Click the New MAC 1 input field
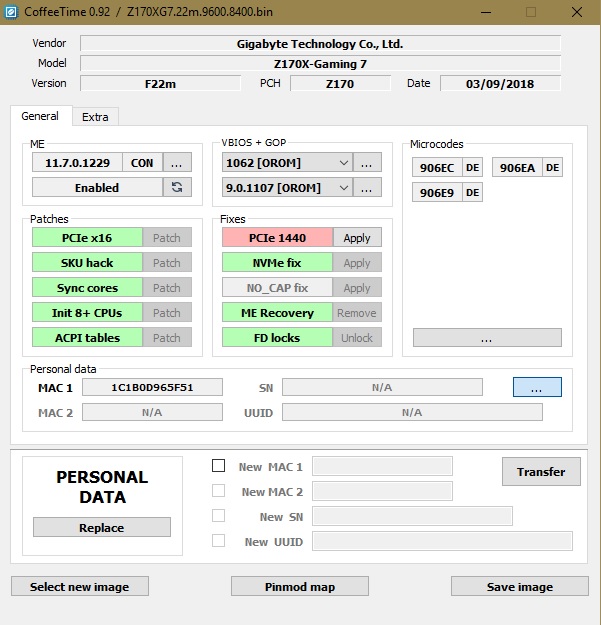Viewport: 601px width, 625px height. 383,466
